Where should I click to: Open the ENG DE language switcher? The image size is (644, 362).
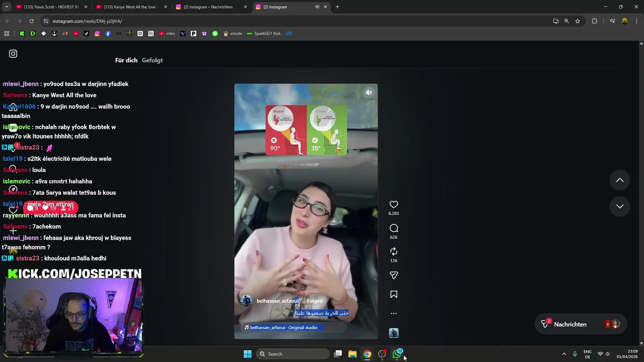click(x=587, y=354)
